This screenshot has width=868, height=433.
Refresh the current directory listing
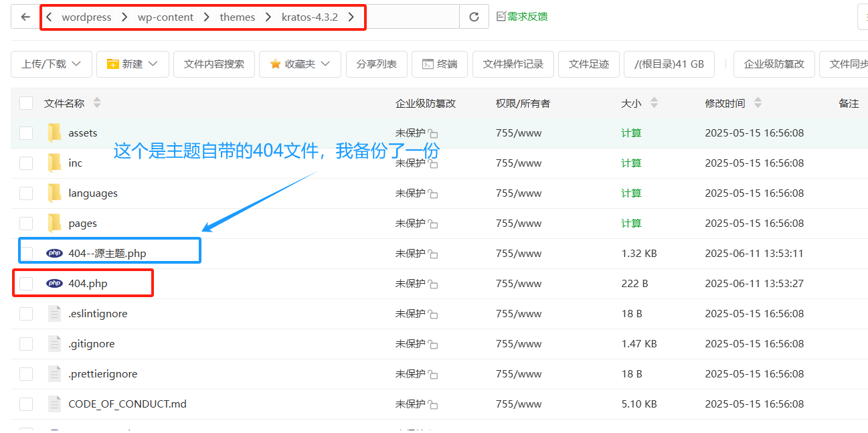point(474,17)
